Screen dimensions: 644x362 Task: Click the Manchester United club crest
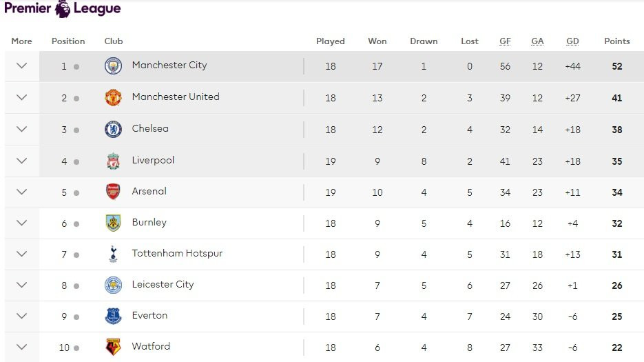pos(113,98)
